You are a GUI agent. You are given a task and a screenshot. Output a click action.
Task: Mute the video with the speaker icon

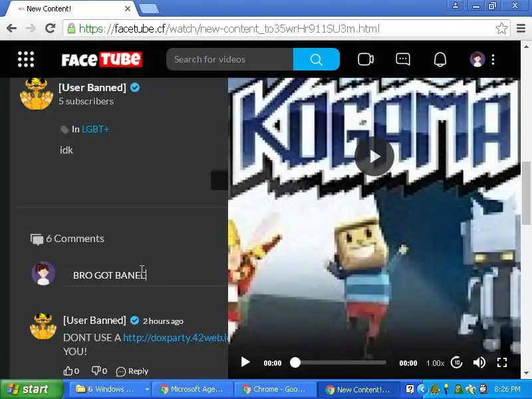point(479,362)
